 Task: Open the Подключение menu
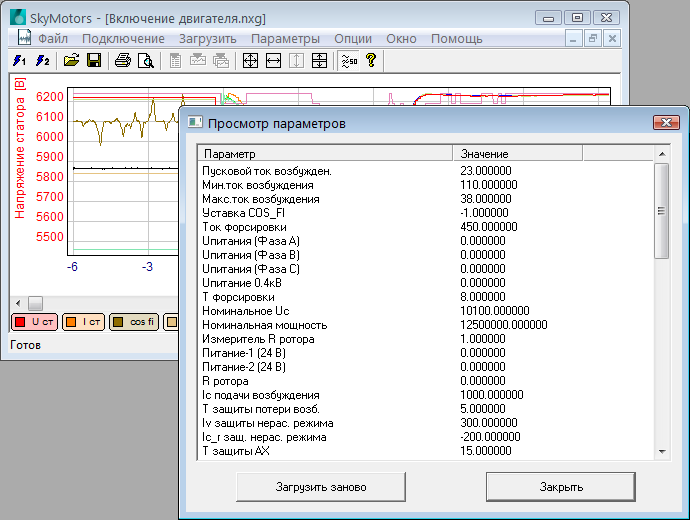[x=123, y=38]
